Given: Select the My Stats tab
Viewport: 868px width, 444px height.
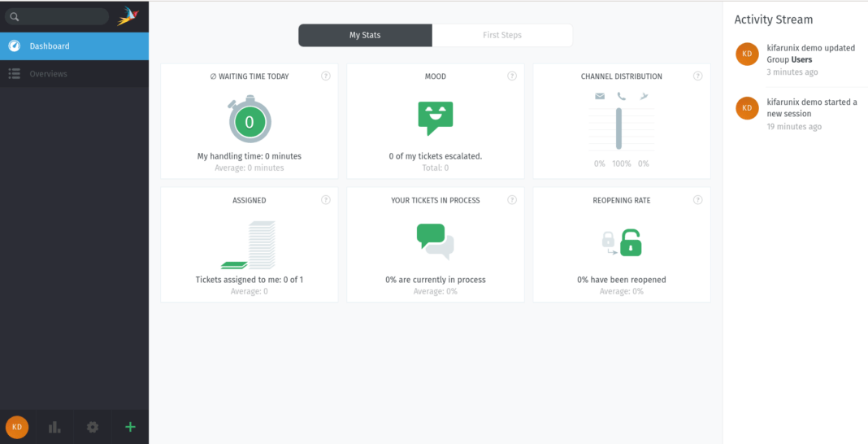Looking at the screenshot, I should pos(366,36).
